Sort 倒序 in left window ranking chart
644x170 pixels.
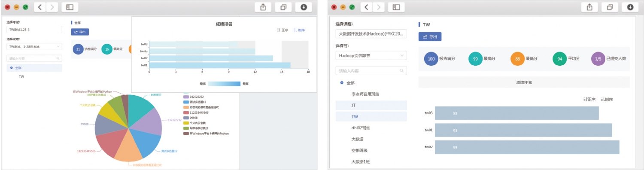click(x=299, y=30)
